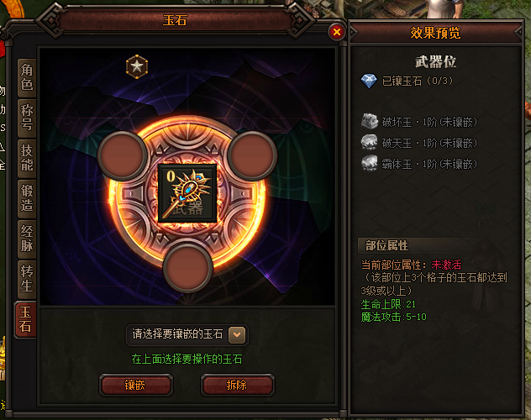Go to the 经脉 tab
Image resolution: width=531 pixels, height=420 pixels.
pyautogui.click(x=27, y=239)
